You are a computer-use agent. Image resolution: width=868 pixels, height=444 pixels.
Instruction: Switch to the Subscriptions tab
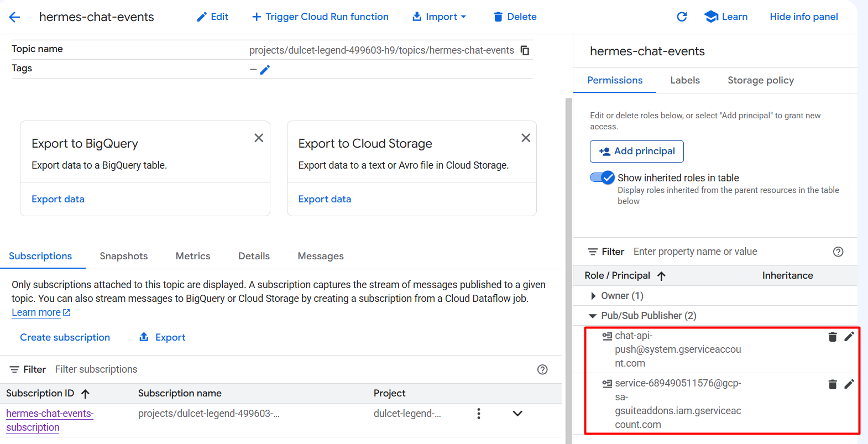(x=40, y=256)
